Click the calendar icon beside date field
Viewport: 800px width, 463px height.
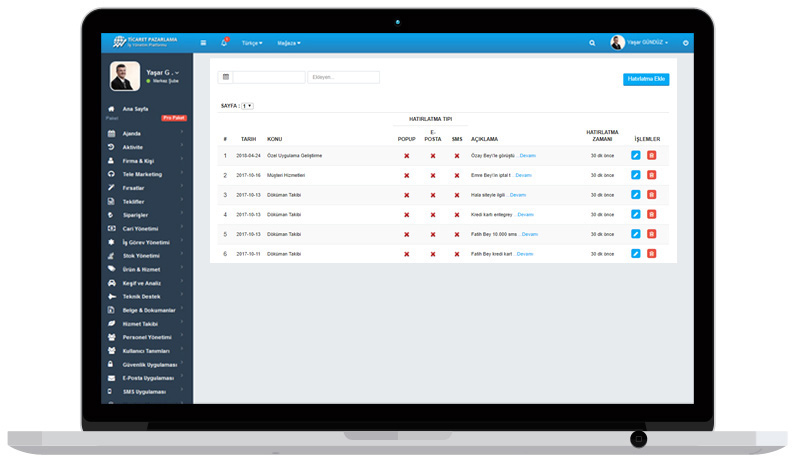[x=226, y=77]
